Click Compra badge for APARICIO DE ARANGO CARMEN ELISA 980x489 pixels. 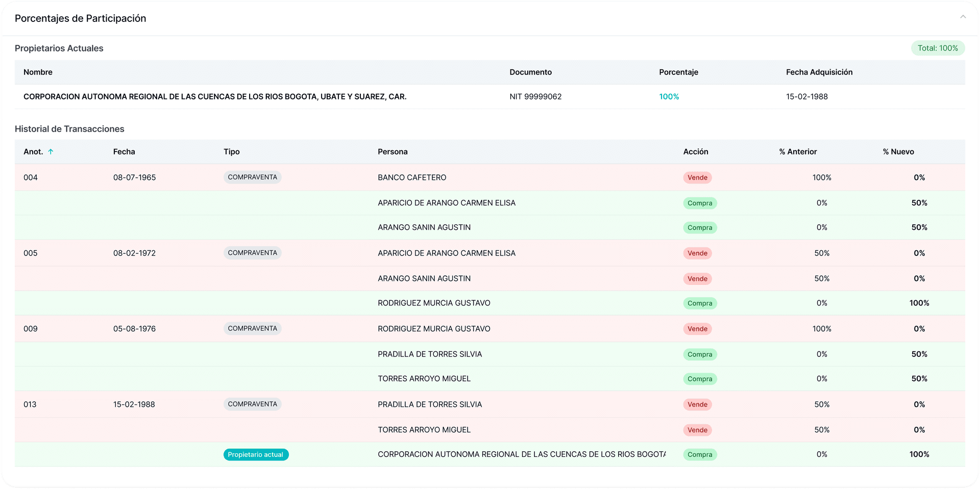click(700, 203)
